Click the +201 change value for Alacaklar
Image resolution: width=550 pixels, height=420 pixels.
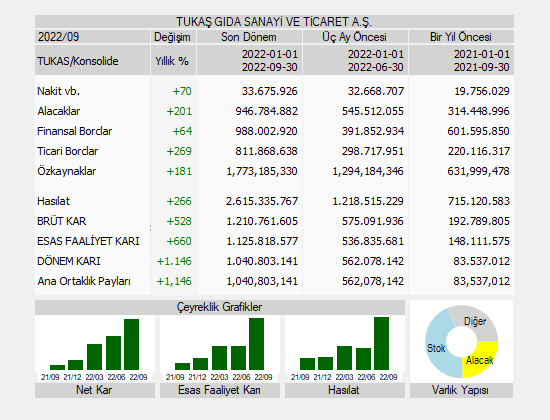click(x=179, y=111)
